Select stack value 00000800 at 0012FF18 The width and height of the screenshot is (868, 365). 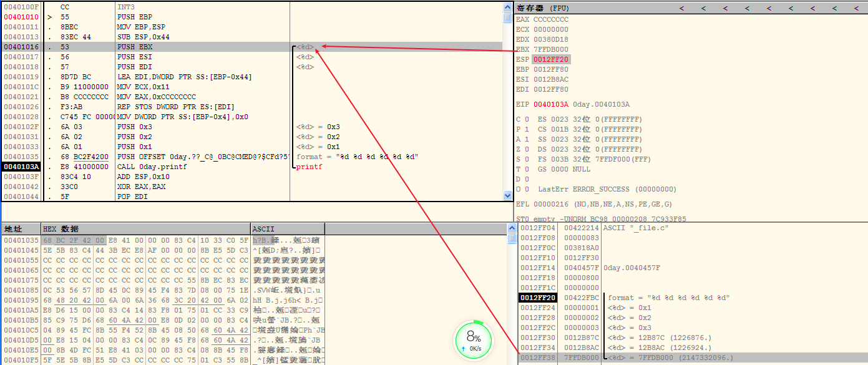[x=581, y=278]
